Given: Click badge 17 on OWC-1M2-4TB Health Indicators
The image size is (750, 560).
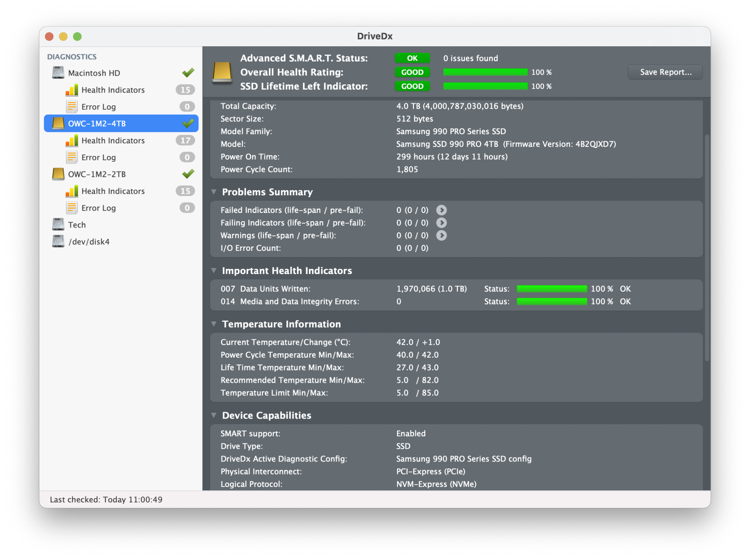Looking at the screenshot, I should coord(185,141).
